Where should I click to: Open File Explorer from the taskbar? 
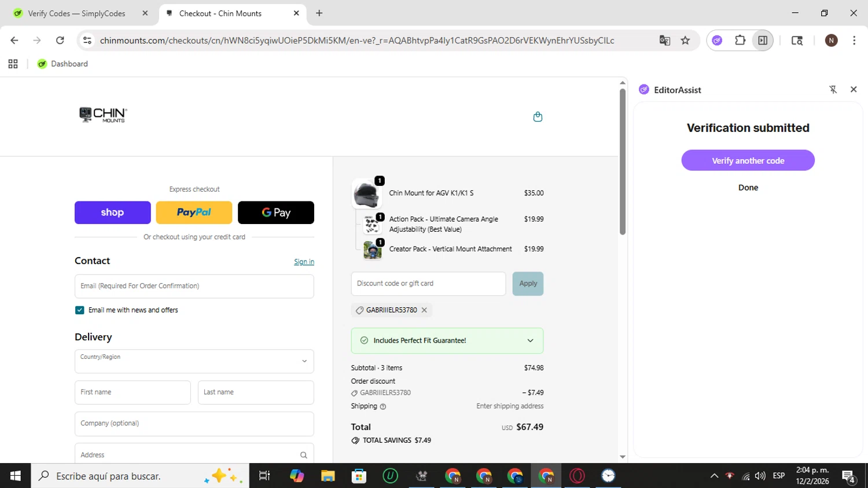328,476
